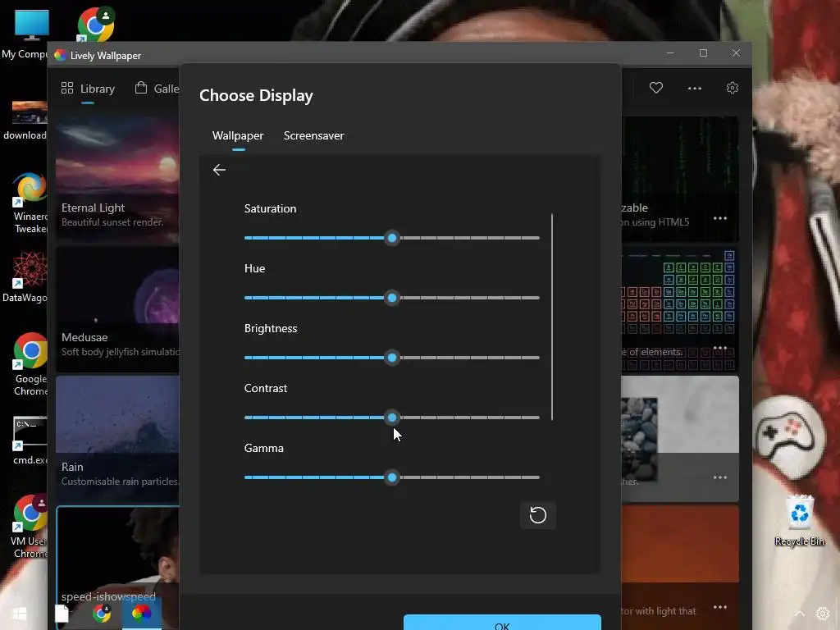Open options dots on periodic table wallpaper card
Image resolution: width=840 pixels, height=630 pixels.
point(720,348)
